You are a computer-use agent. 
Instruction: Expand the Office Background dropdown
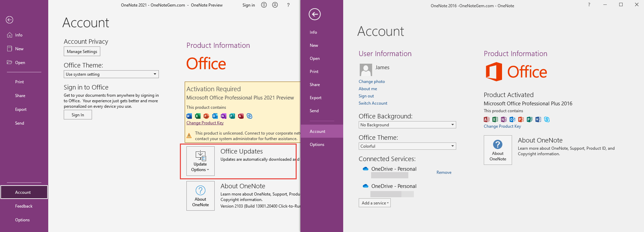[407, 125]
